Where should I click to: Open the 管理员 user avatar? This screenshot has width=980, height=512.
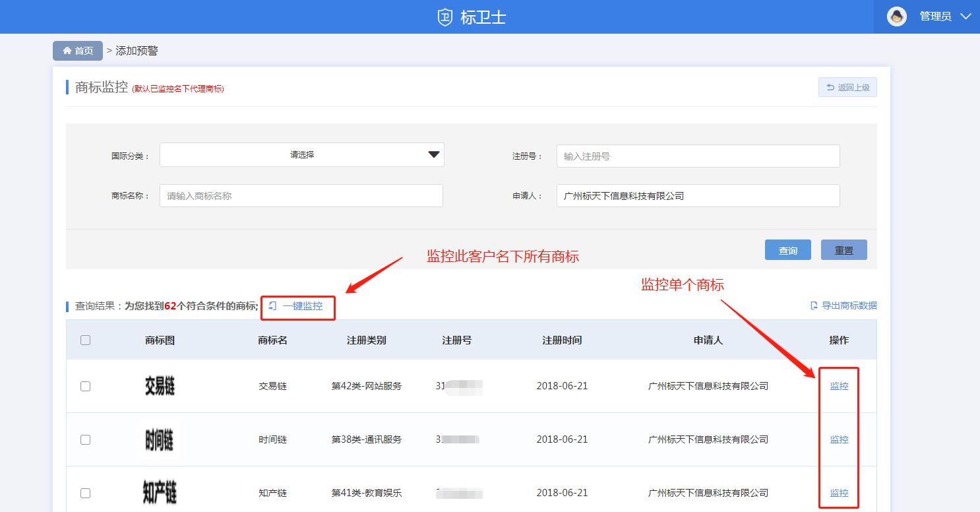coord(897,16)
